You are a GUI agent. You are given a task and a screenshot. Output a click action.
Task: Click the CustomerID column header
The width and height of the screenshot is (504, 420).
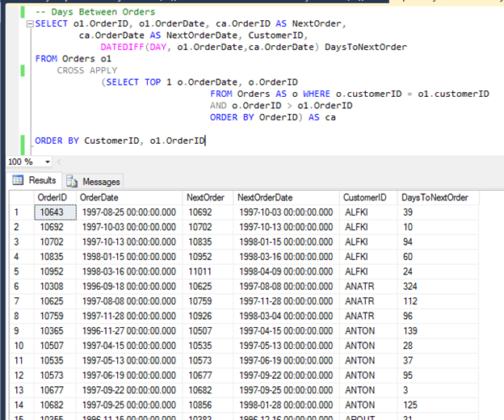tap(365, 198)
